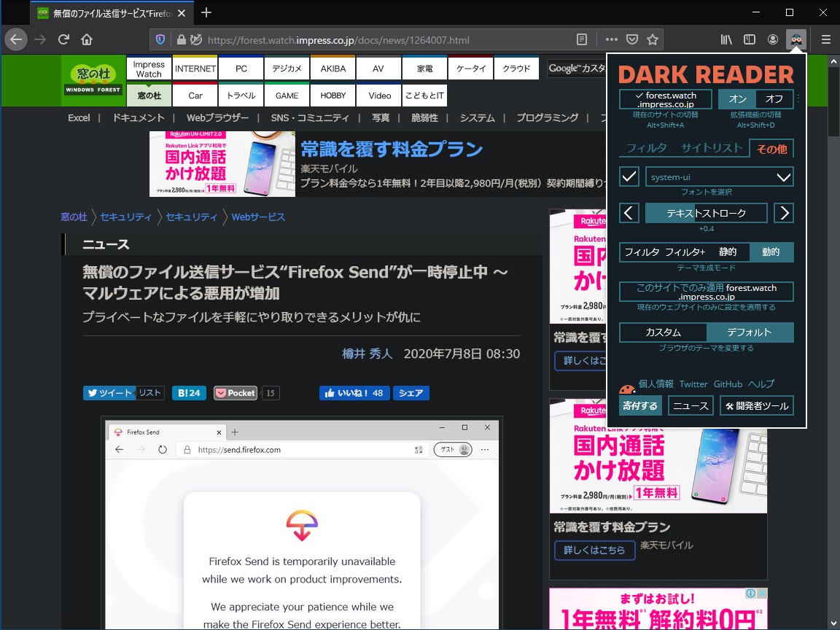
Task: Uncheck the system-ui font checkbox
Action: coord(629,176)
